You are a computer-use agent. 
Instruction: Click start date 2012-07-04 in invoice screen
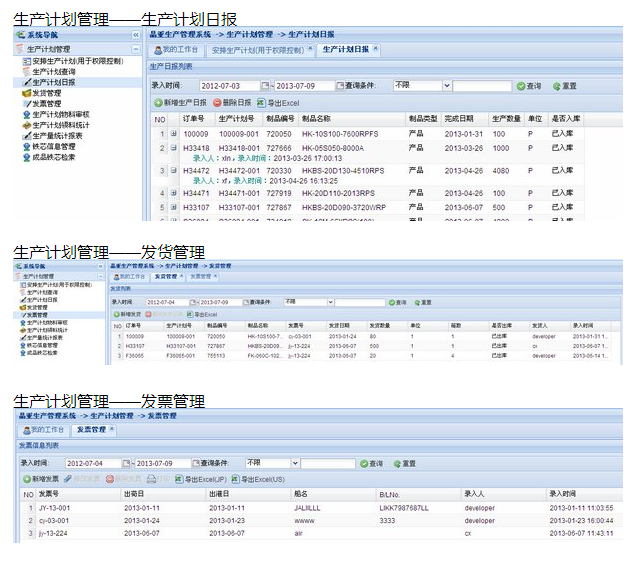93,464
